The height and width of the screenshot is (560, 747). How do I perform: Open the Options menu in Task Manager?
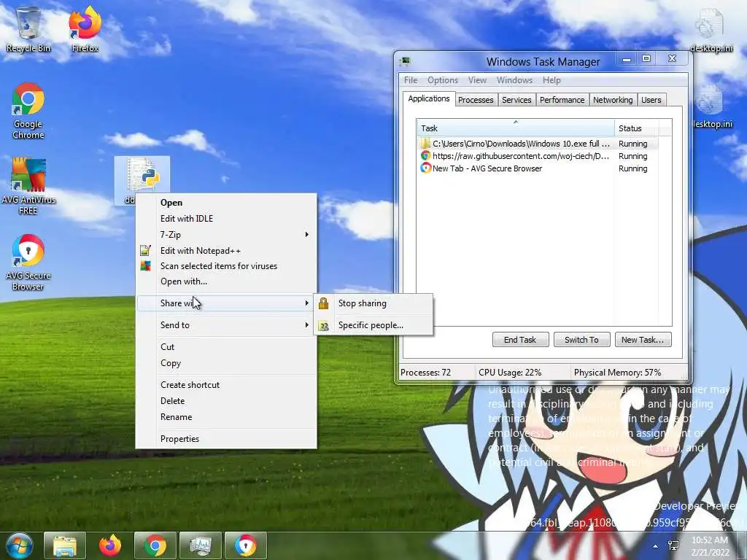point(443,80)
